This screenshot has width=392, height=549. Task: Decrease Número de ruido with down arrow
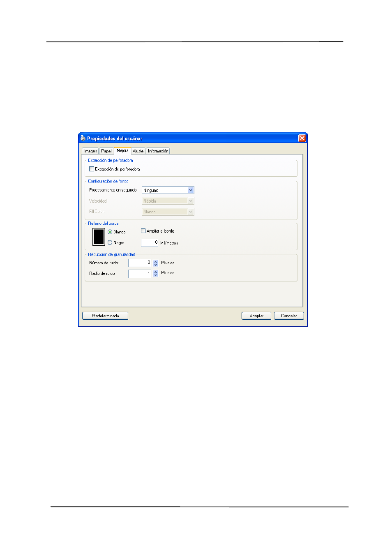tap(156, 265)
